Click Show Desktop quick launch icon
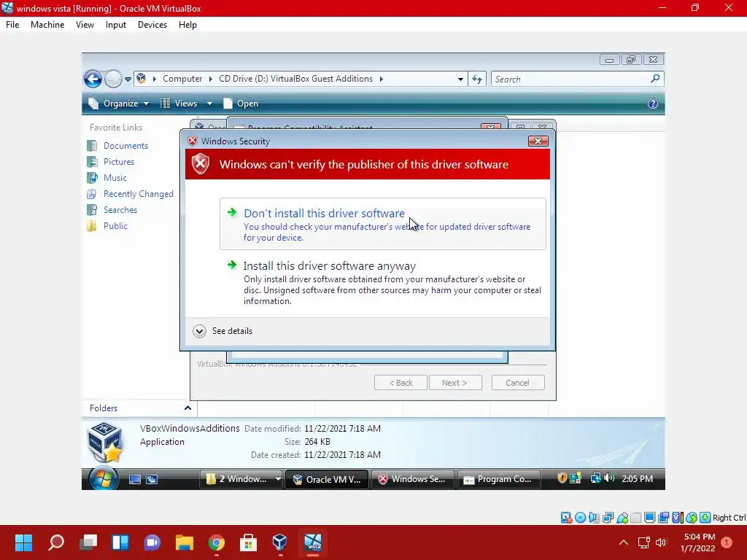Screen dimensions: 747x560 click(x=135, y=480)
